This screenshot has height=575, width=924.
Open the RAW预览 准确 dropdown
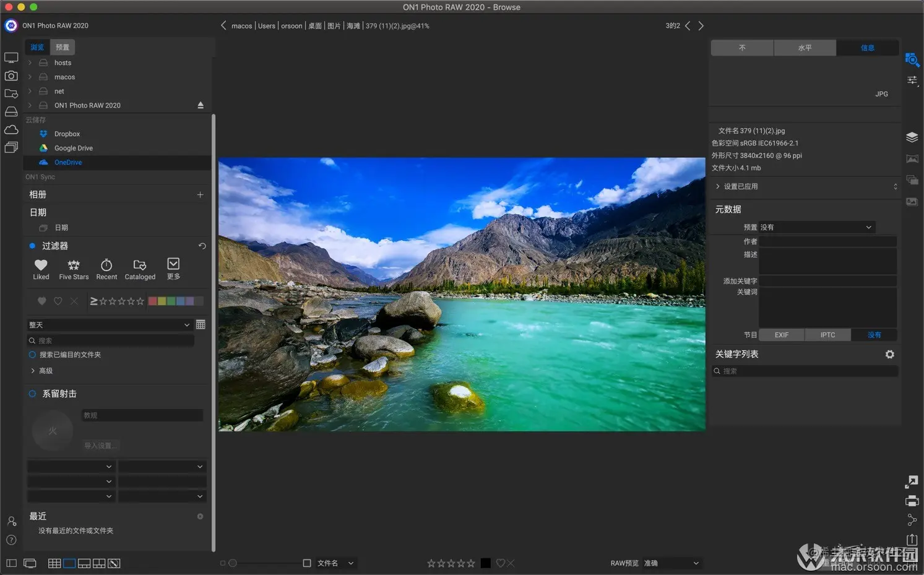click(x=671, y=563)
